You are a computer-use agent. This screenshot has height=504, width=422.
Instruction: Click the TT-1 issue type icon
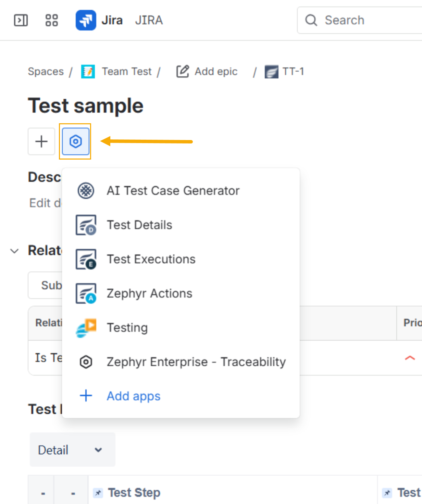(271, 72)
